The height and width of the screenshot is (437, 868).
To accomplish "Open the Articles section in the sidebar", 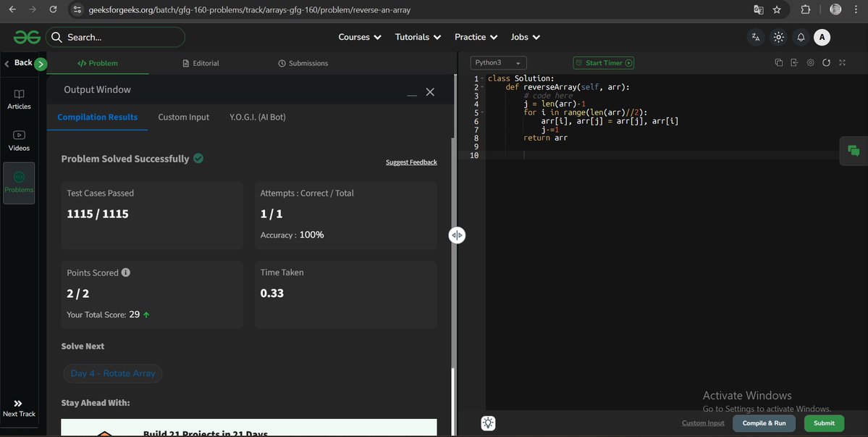I will (x=19, y=99).
